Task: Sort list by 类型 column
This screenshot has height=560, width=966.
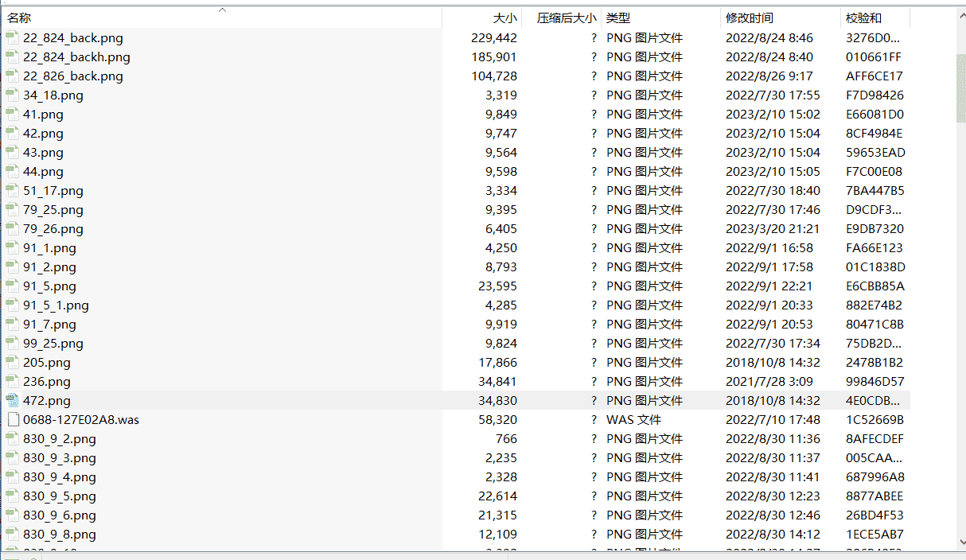Action: (618, 17)
